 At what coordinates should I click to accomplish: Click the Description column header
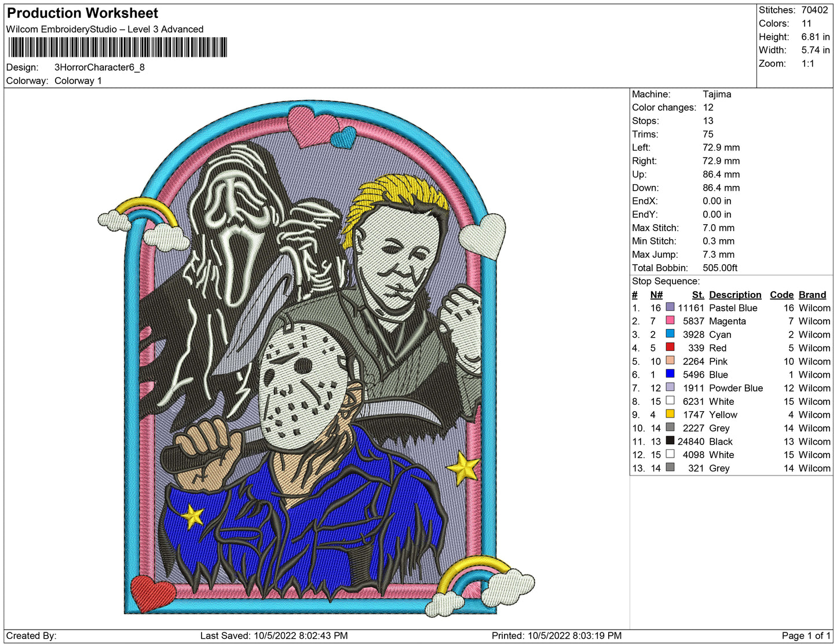735,295
